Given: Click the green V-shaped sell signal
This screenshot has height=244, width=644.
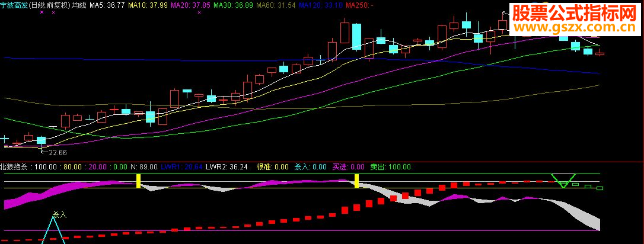Looking at the screenshot, I should pos(565,181).
